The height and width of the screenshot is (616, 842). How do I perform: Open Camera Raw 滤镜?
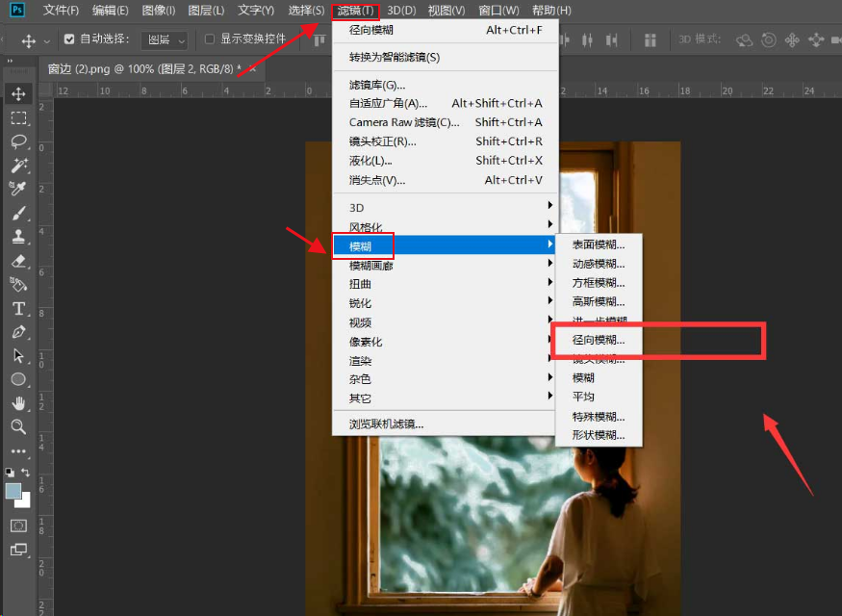(x=404, y=122)
